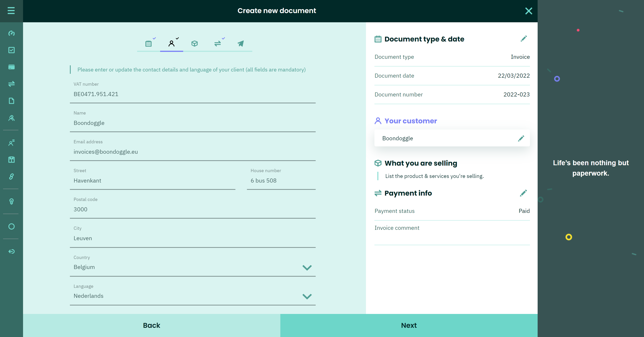Open the link chain icon in sidebar

pyautogui.click(x=12, y=177)
